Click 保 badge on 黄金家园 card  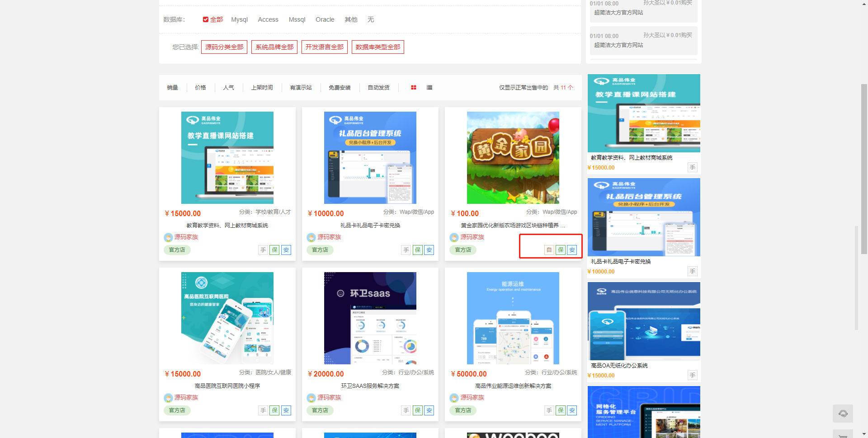pyautogui.click(x=561, y=250)
